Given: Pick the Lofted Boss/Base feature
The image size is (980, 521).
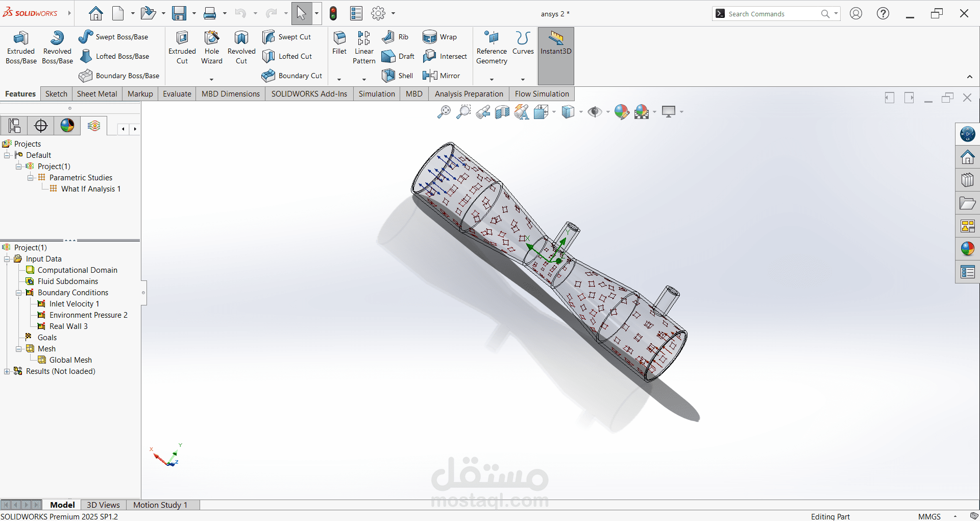Looking at the screenshot, I should (114, 56).
